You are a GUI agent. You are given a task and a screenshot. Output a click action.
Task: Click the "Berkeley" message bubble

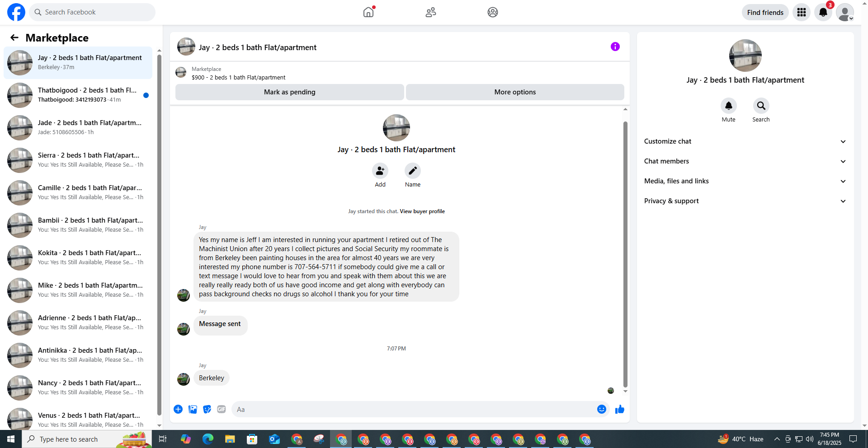point(212,378)
